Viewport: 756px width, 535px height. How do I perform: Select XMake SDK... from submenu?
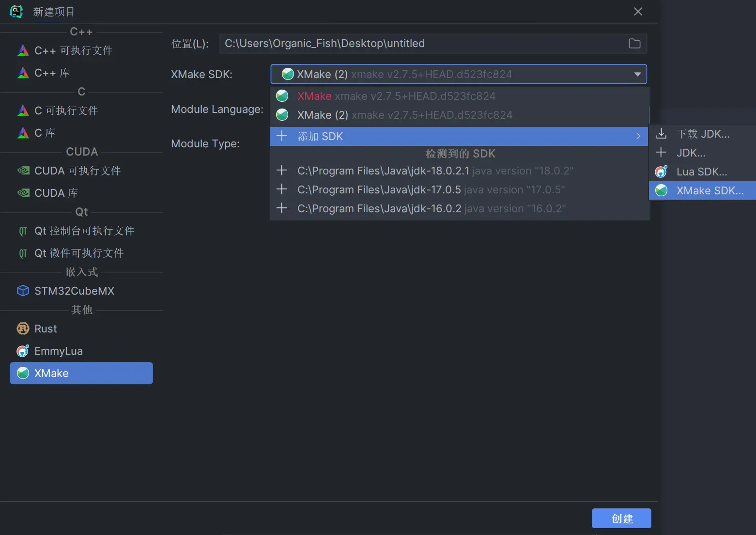pos(703,190)
